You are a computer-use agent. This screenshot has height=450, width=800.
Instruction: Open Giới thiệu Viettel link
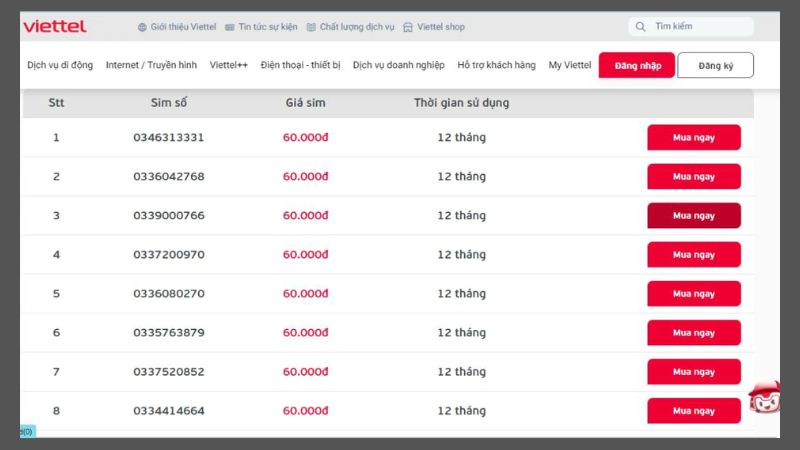(183, 27)
